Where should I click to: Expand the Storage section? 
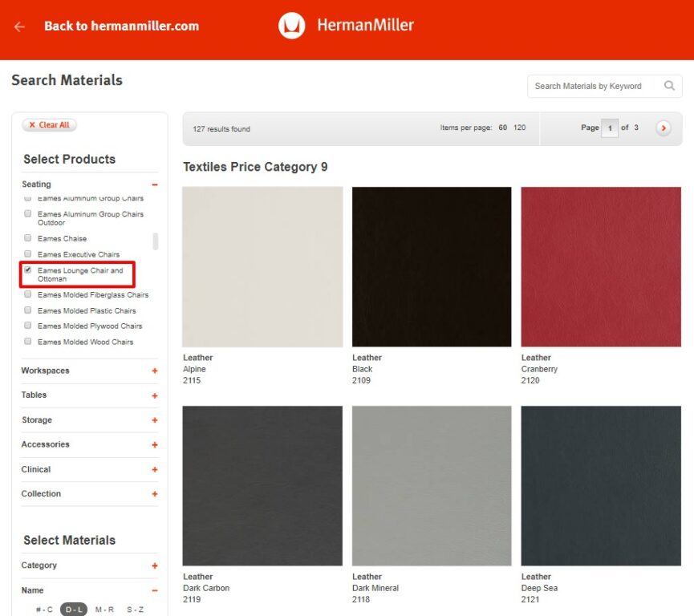point(155,420)
